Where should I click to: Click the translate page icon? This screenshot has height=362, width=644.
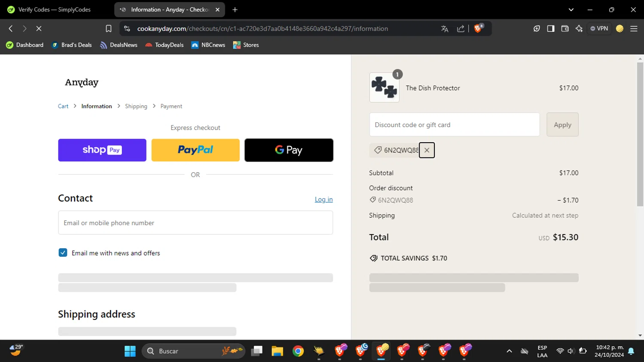point(444,29)
